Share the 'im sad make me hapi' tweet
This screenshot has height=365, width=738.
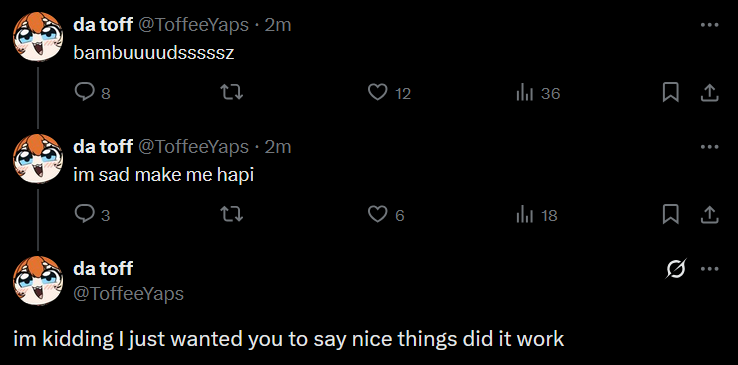(x=710, y=214)
